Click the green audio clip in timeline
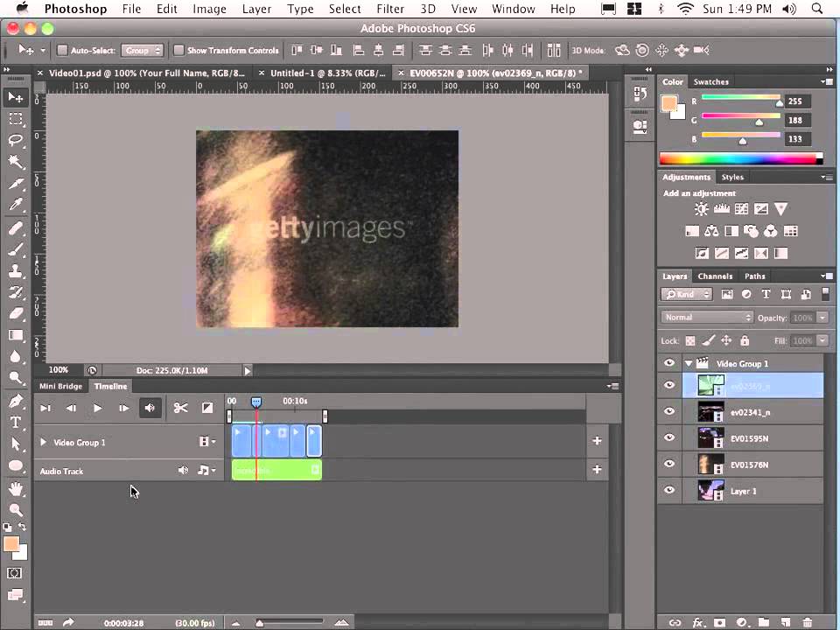Viewport: 840px width, 630px height. point(276,470)
